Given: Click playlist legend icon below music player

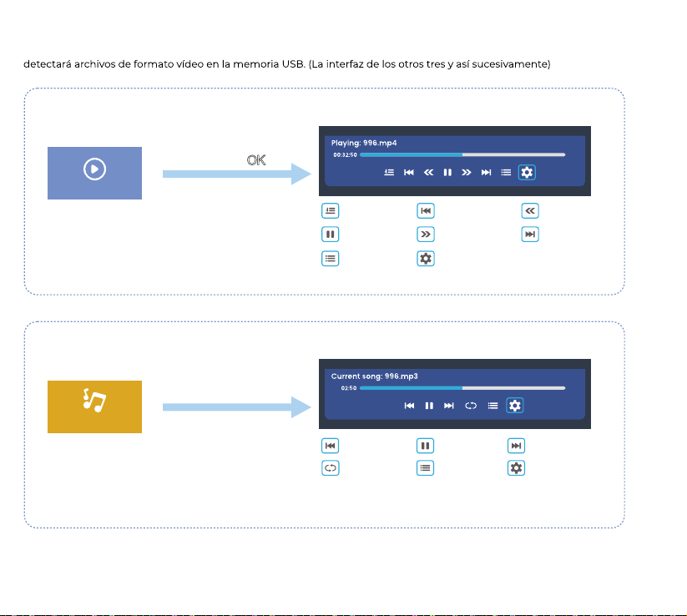Looking at the screenshot, I should [425, 468].
